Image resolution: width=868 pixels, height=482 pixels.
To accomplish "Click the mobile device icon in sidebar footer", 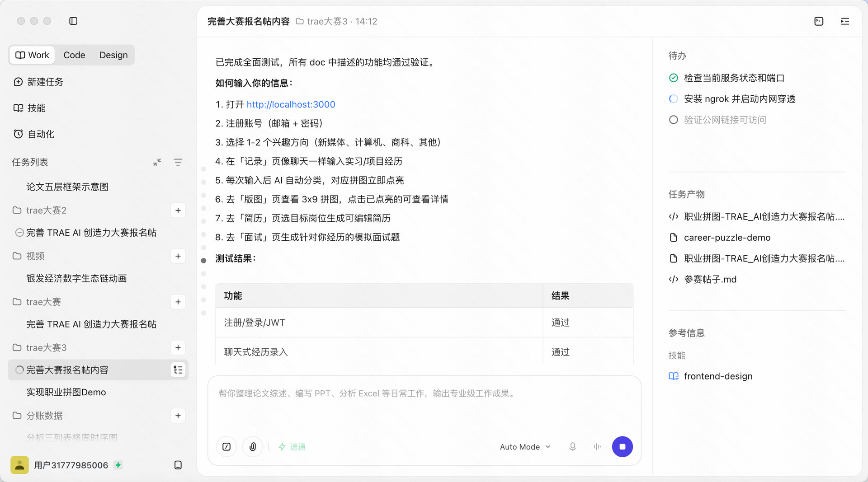I will coord(178,465).
